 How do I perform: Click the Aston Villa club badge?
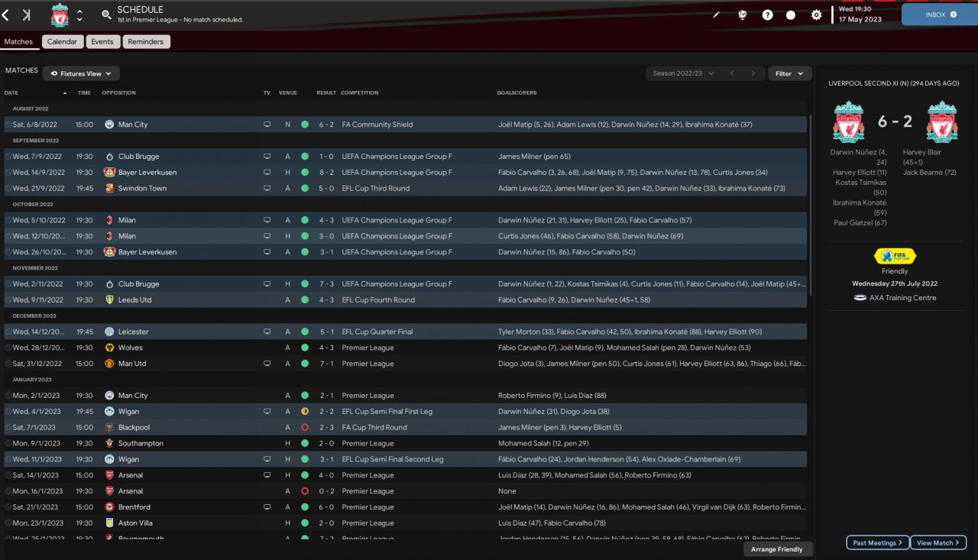(109, 523)
